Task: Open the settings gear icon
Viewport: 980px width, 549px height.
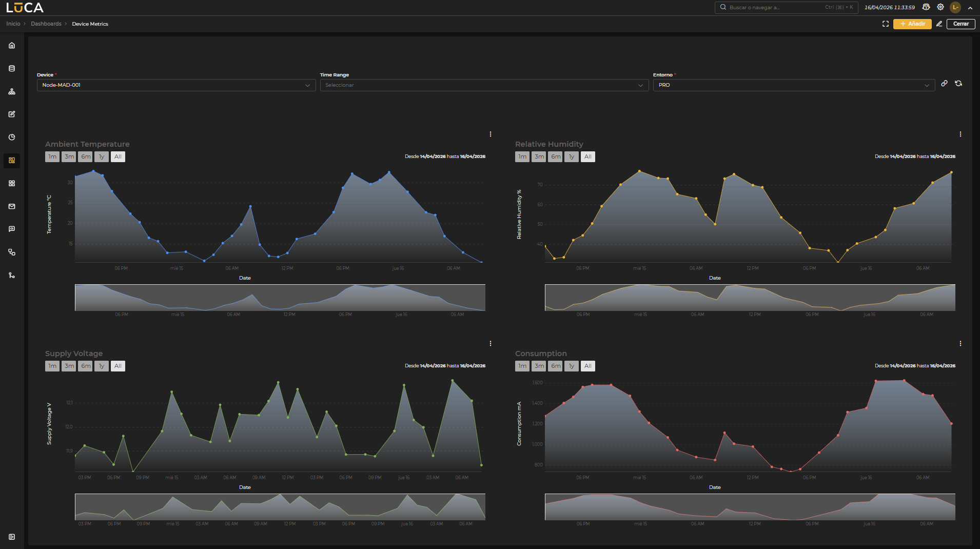Action: [x=940, y=7]
